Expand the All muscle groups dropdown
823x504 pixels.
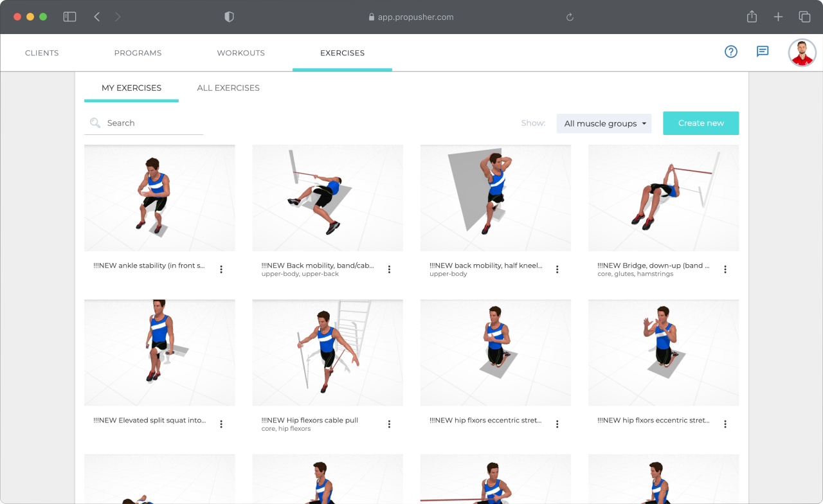pyautogui.click(x=604, y=123)
